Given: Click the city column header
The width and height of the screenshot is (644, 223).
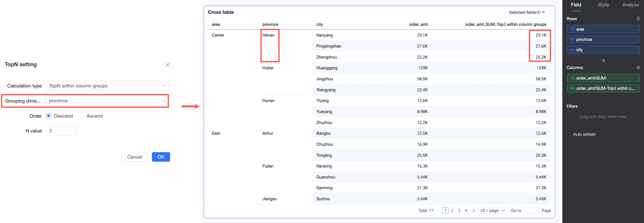Looking at the screenshot, I should (319, 24).
